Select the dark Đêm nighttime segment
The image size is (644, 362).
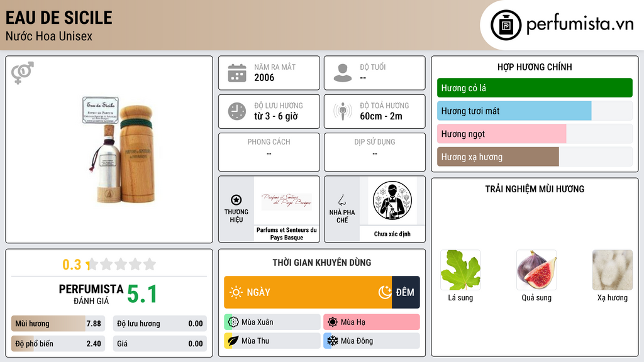(x=406, y=292)
